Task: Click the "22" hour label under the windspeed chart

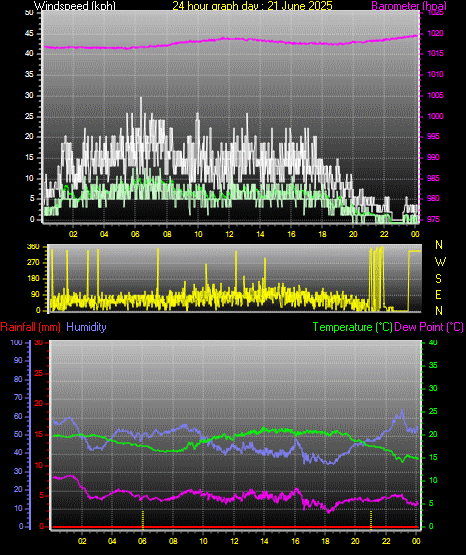Action: (x=384, y=234)
